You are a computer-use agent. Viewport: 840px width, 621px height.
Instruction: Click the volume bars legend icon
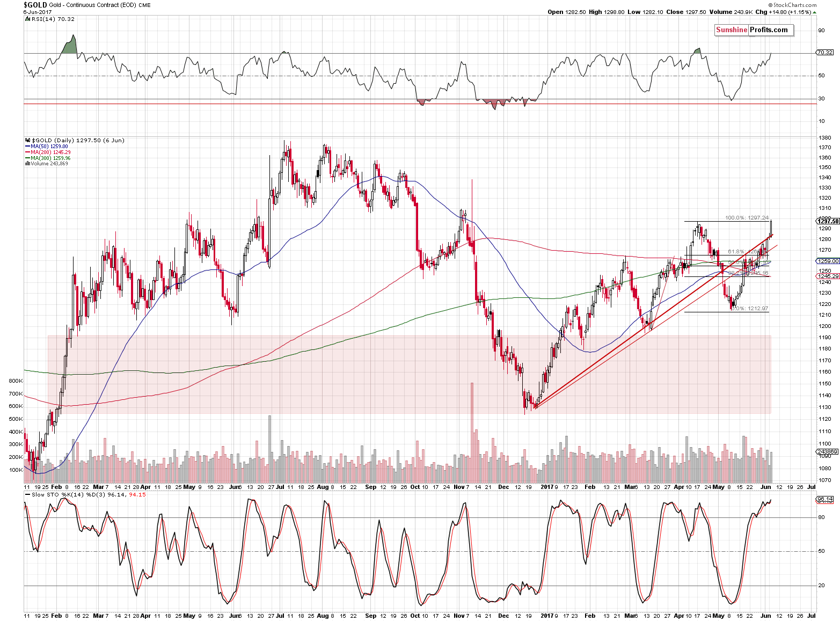coord(27,164)
